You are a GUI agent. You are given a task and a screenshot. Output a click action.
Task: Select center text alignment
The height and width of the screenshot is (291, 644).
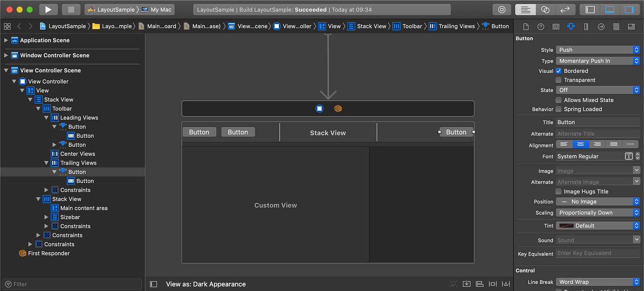point(580,144)
